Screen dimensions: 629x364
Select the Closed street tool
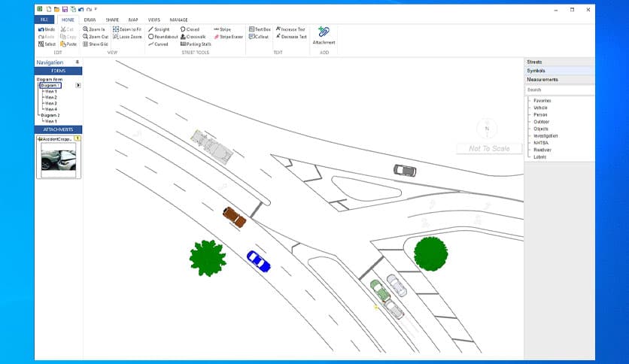[x=190, y=29]
